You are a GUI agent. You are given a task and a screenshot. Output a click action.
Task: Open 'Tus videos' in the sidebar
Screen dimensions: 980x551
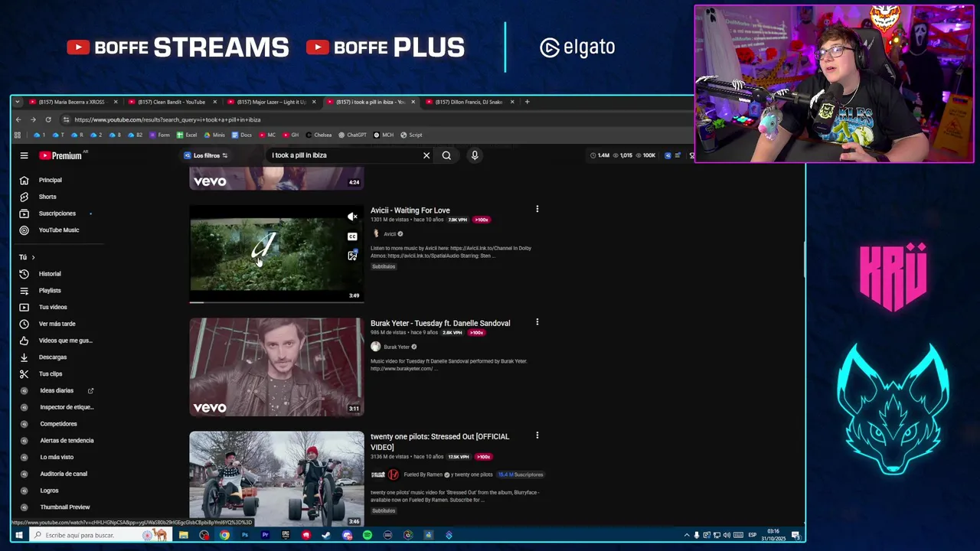[x=53, y=307]
